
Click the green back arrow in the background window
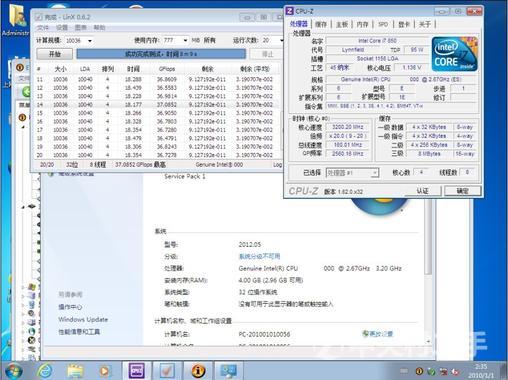(27, 91)
